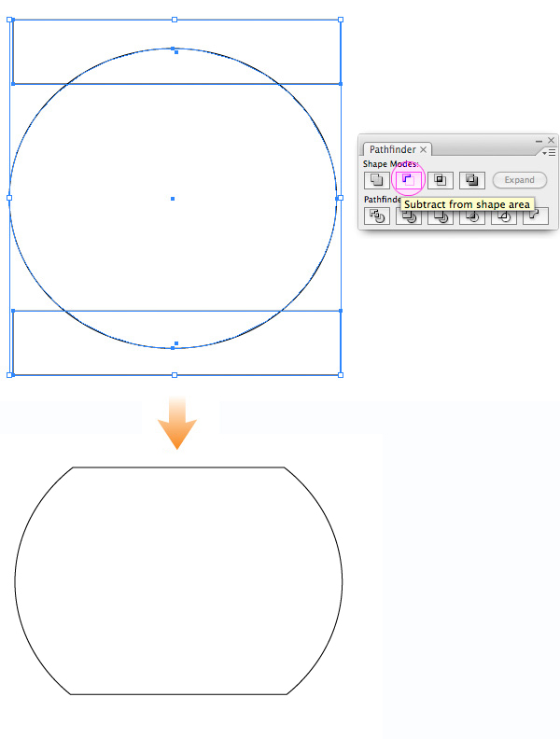560x739 pixels.
Task: Click the Add to shape area icon
Action: (x=377, y=180)
